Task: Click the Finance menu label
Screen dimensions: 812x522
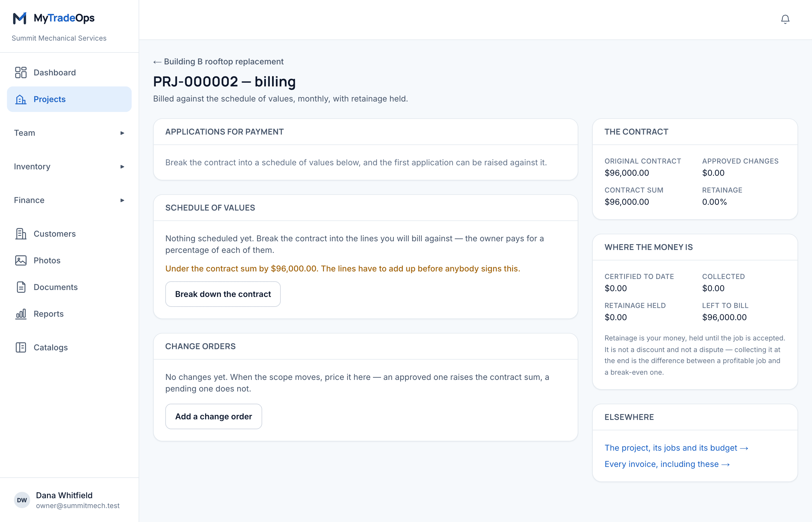Action: [29, 200]
